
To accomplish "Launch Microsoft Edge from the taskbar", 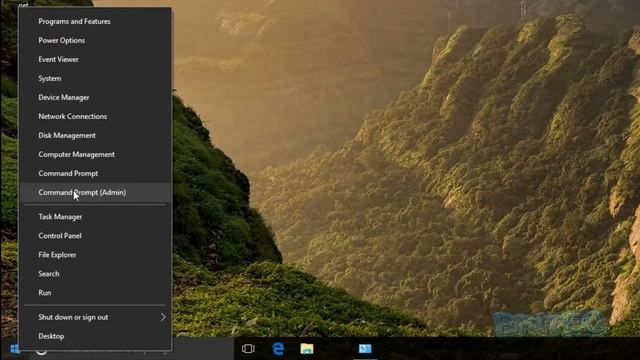I will point(278,349).
